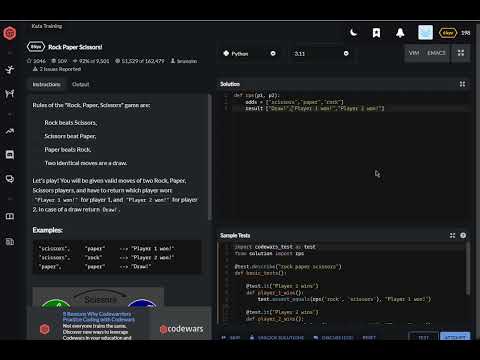Run the TEST button
The height and width of the screenshot is (360, 480).
(x=423, y=337)
